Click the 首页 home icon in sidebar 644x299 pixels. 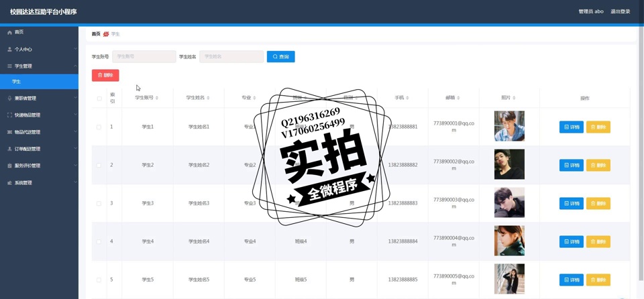click(9, 32)
